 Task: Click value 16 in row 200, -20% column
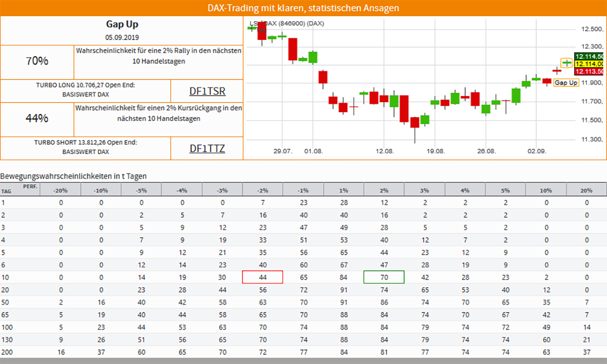60,352
